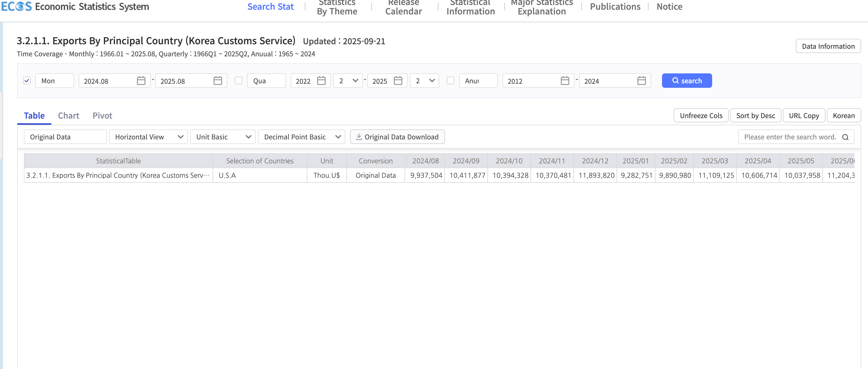Open calendar for annual end year 2024
Viewport: 868px width, 369px height.
641,81
